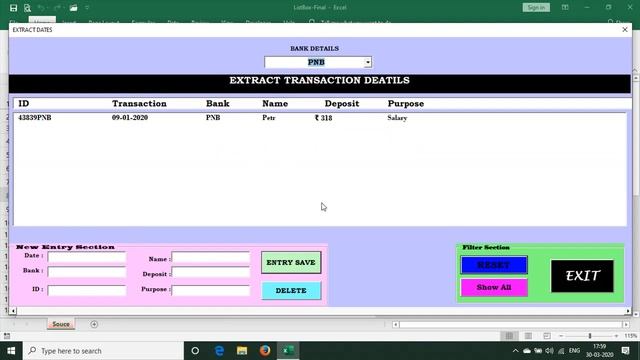The width and height of the screenshot is (640, 360).
Task: Click the Purpose input field
Action: 211,290
